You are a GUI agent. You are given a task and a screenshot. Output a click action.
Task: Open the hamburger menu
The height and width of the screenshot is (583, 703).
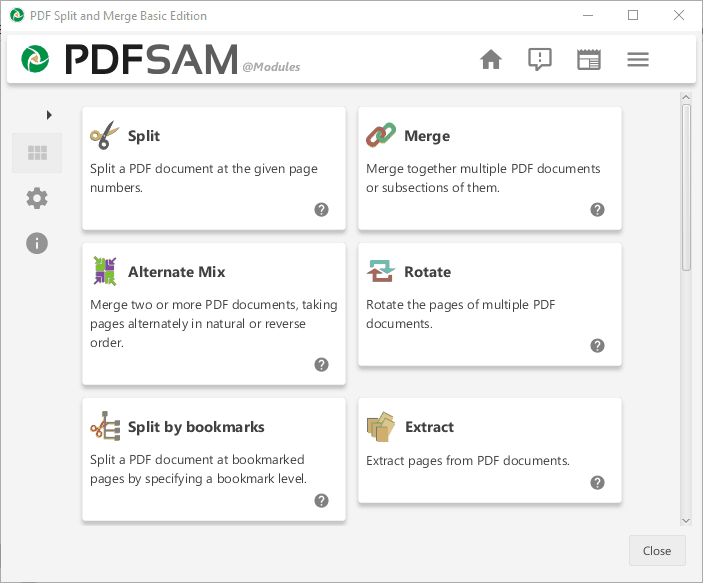pyautogui.click(x=638, y=60)
